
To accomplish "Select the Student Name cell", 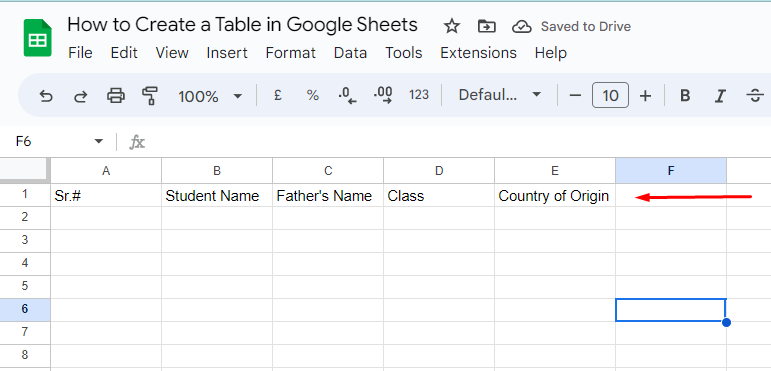I will (217, 196).
